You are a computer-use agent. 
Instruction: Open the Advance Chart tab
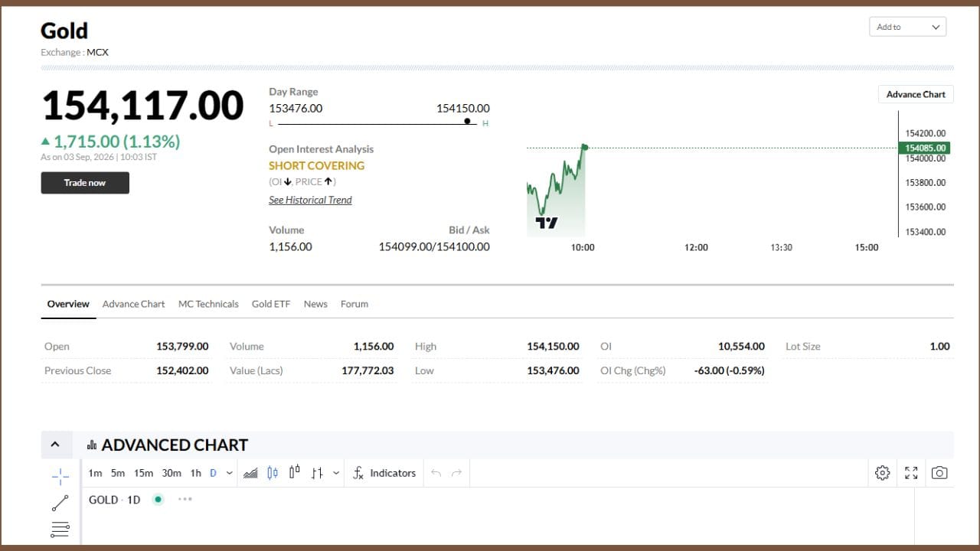[133, 304]
